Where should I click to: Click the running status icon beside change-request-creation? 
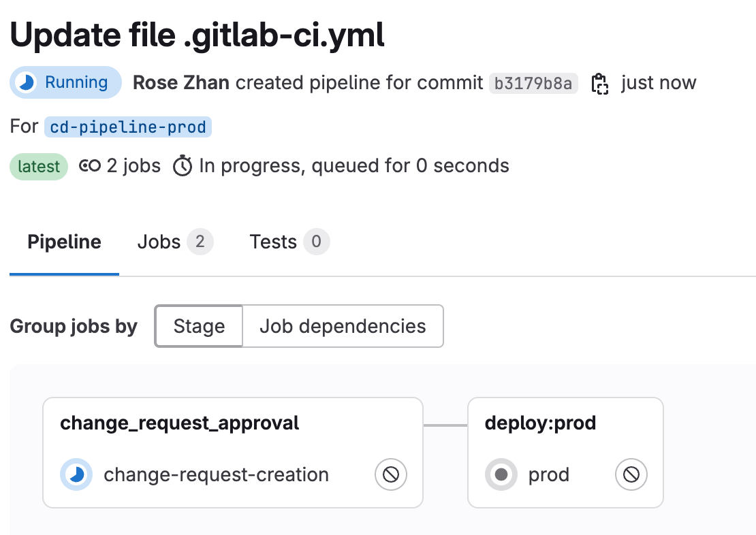(76, 474)
